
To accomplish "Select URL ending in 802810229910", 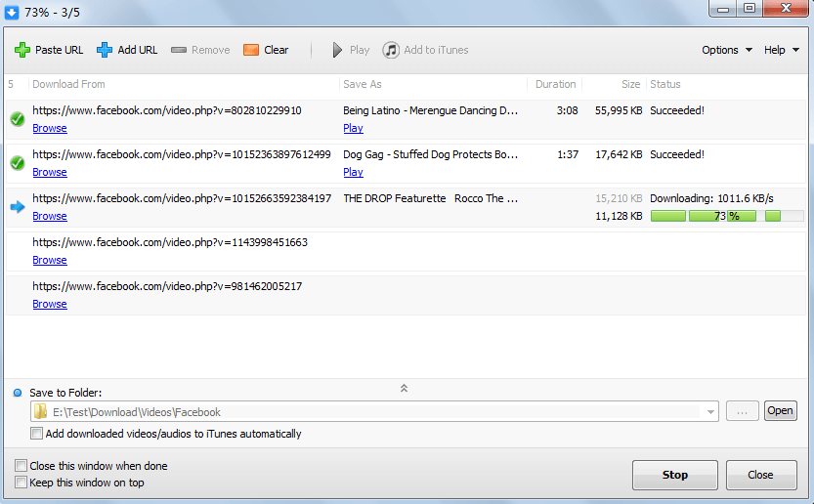I will 167,110.
